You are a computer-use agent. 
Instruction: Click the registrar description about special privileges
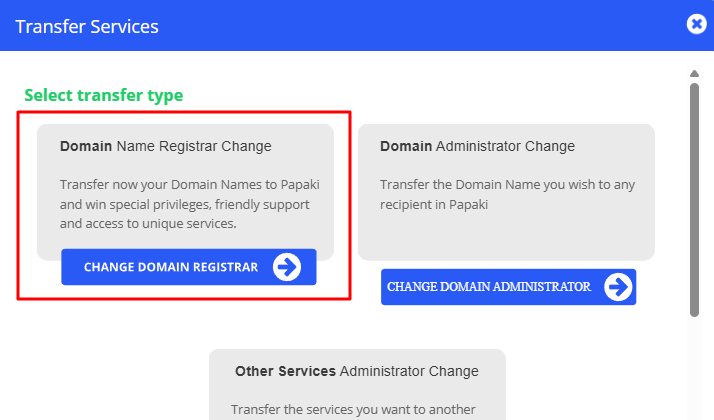point(189,205)
